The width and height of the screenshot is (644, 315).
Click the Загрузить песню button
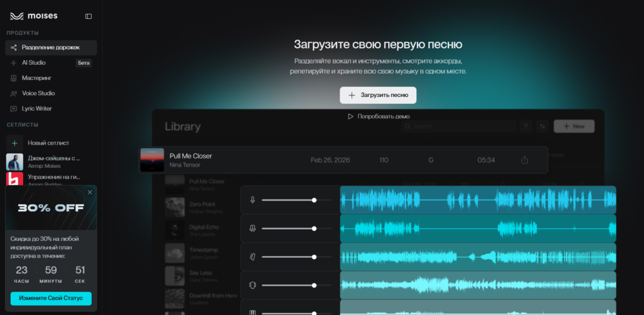378,96
